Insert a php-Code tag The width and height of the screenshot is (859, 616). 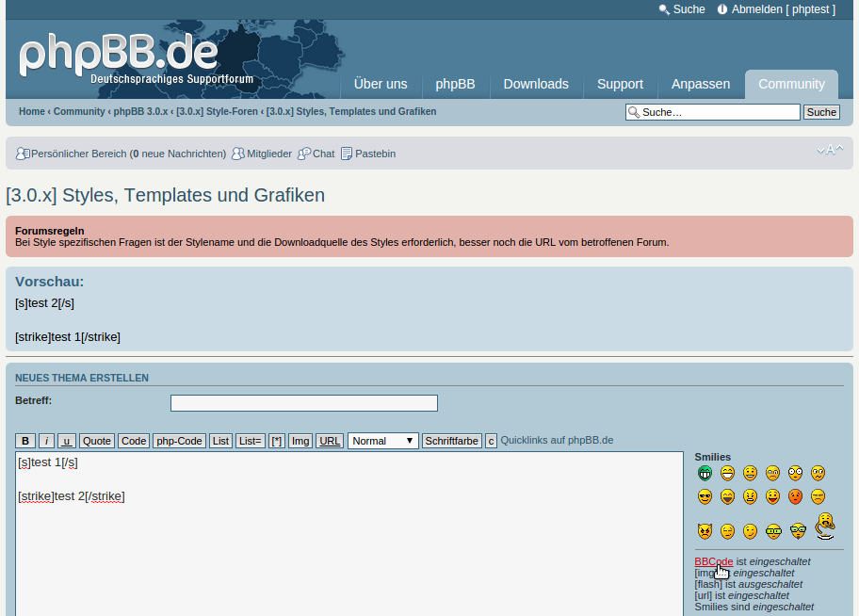[179, 441]
